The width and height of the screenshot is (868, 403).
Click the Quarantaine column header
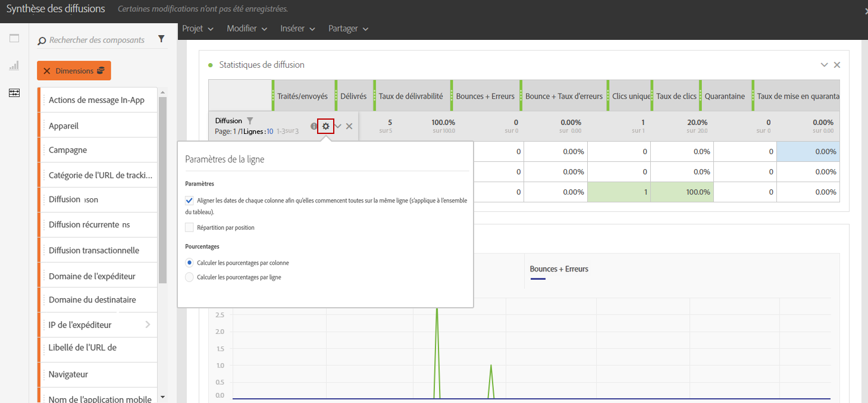click(725, 96)
